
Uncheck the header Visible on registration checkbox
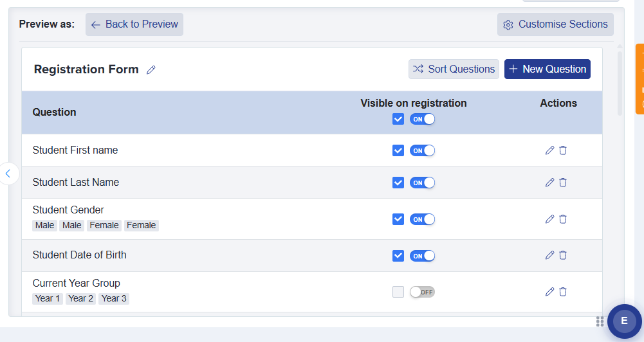coord(398,119)
